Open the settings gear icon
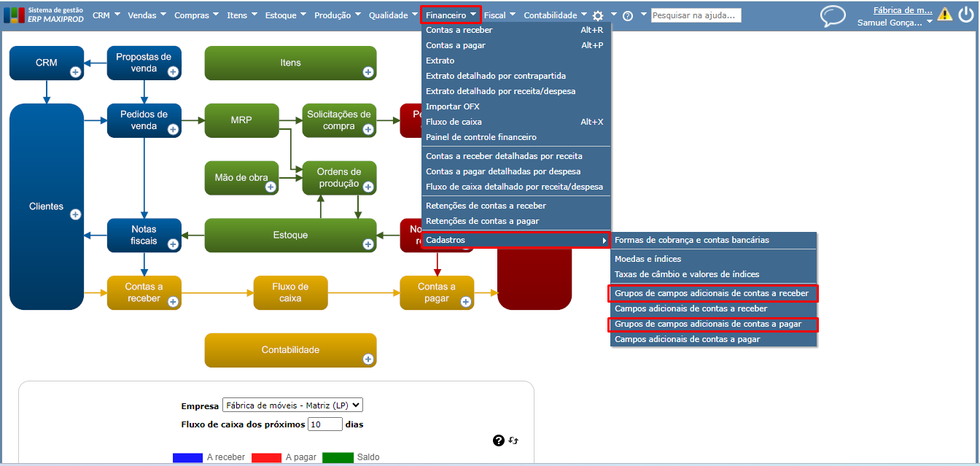Viewport: 980px width, 466px height. [x=598, y=15]
